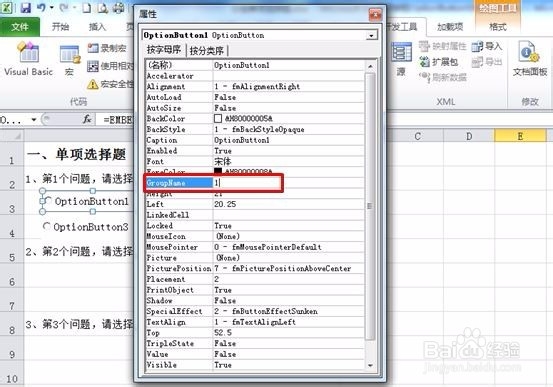
Task: Click the XML Export (导出) button
Action: [487, 62]
